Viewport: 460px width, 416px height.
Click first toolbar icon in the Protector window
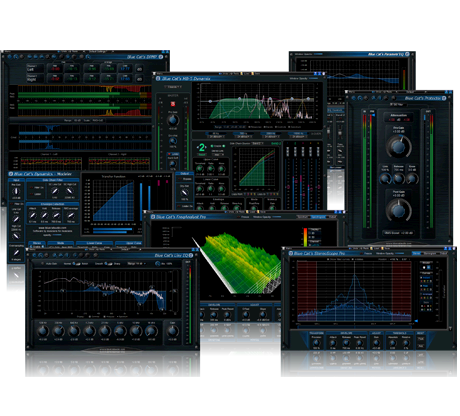[354, 98]
